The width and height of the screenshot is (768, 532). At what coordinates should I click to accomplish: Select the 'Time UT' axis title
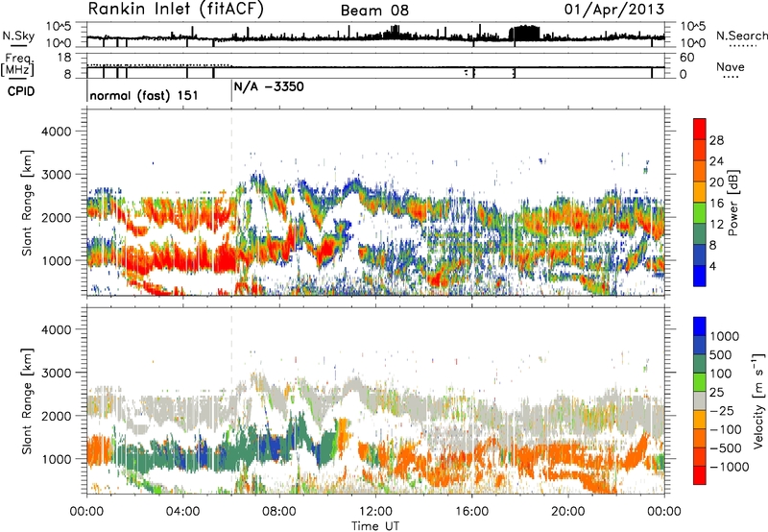[375, 526]
